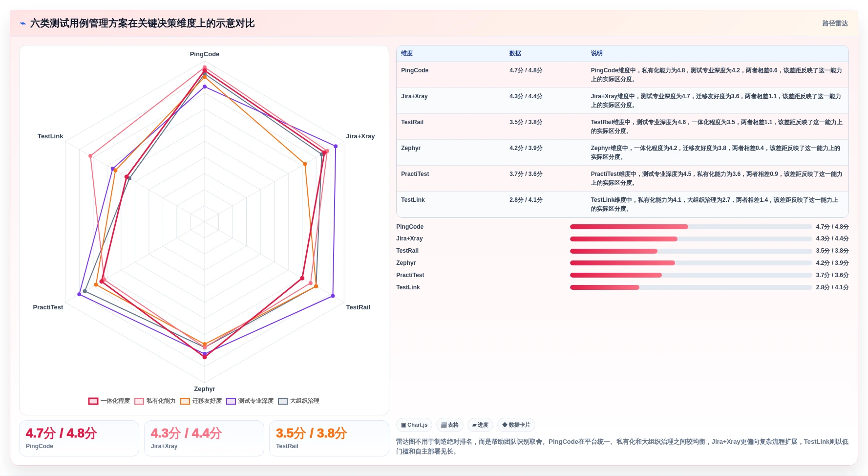Click the footer note about 雷达图
The image size is (868, 476).
[622, 447]
